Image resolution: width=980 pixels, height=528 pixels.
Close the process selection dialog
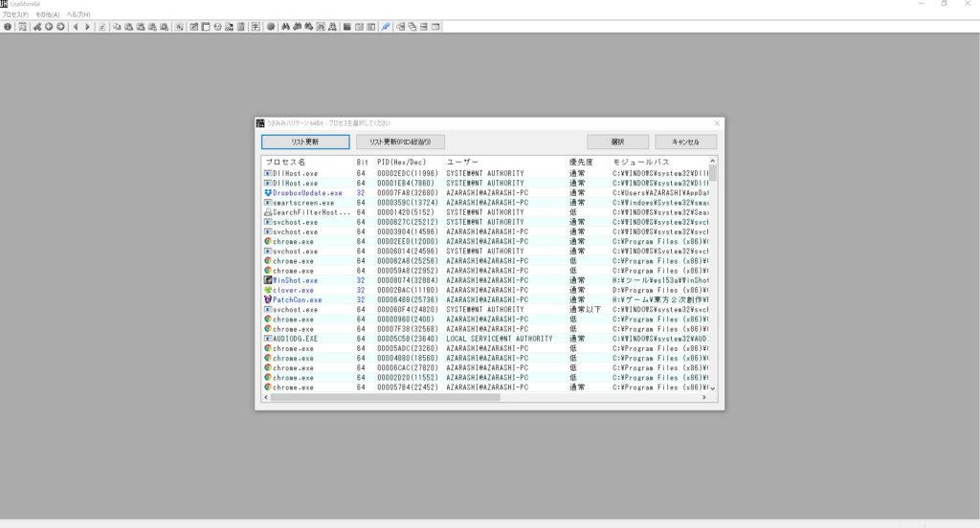[717, 123]
